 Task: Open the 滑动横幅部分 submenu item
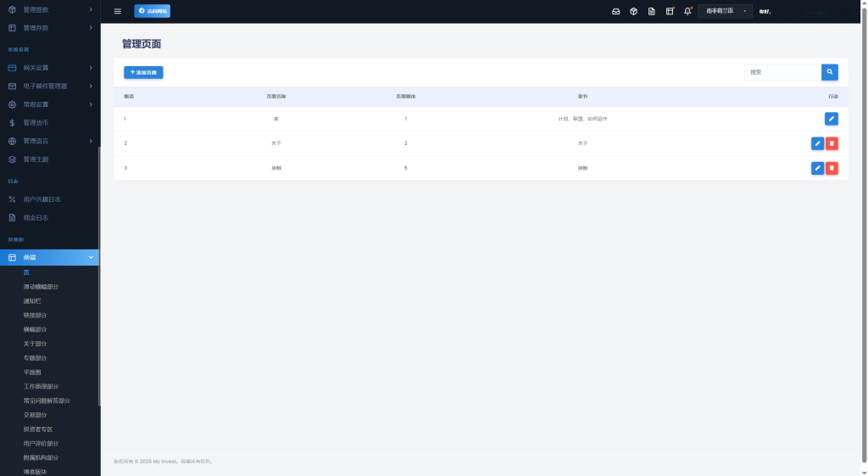pyautogui.click(x=41, y=287)
